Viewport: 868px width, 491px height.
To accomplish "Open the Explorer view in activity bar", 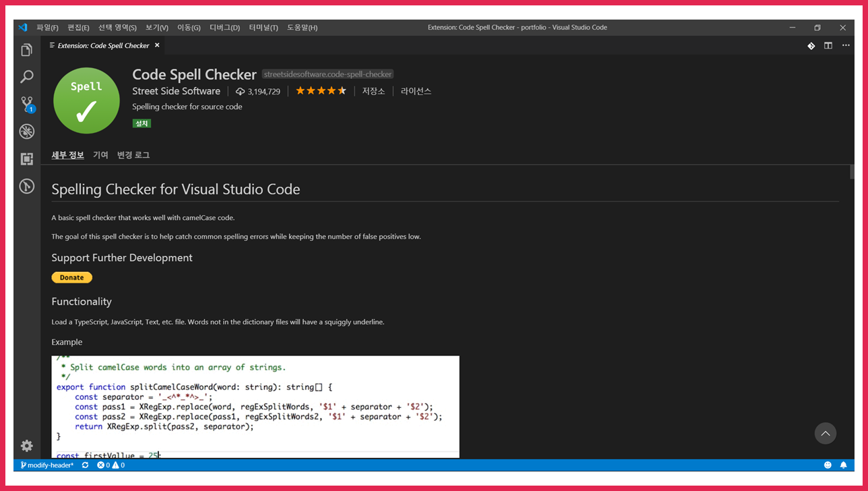I will pos(27,51).
